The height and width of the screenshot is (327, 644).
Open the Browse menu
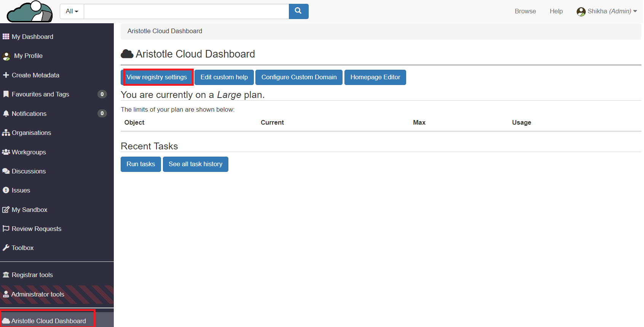click(525, 11)
